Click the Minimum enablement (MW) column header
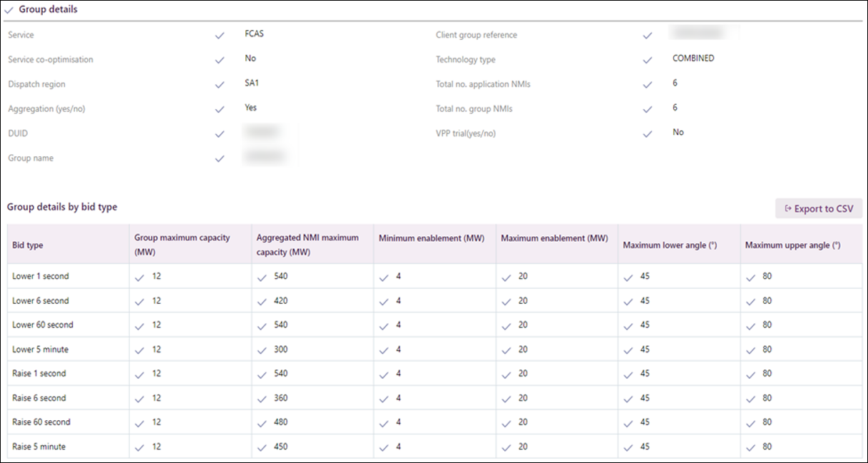This screenshot has width=868, height=463. 432,238
